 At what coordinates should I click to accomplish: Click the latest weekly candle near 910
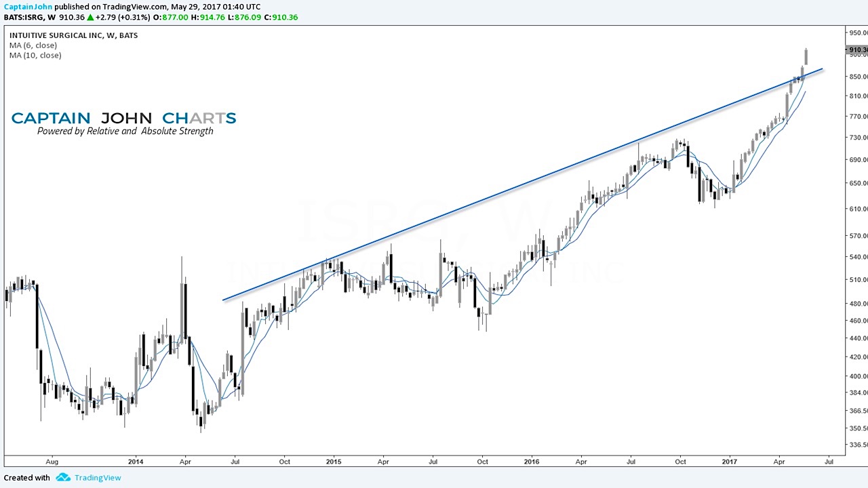806,56
